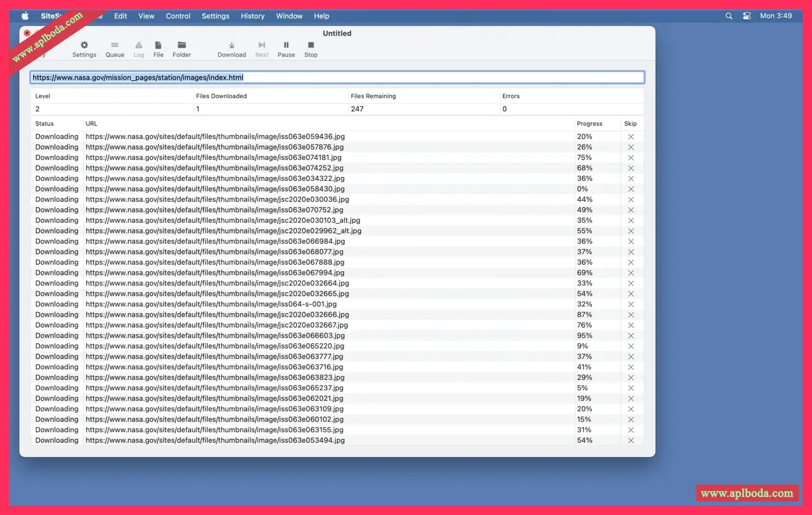Open the Window menu

[x=289, y=16]
